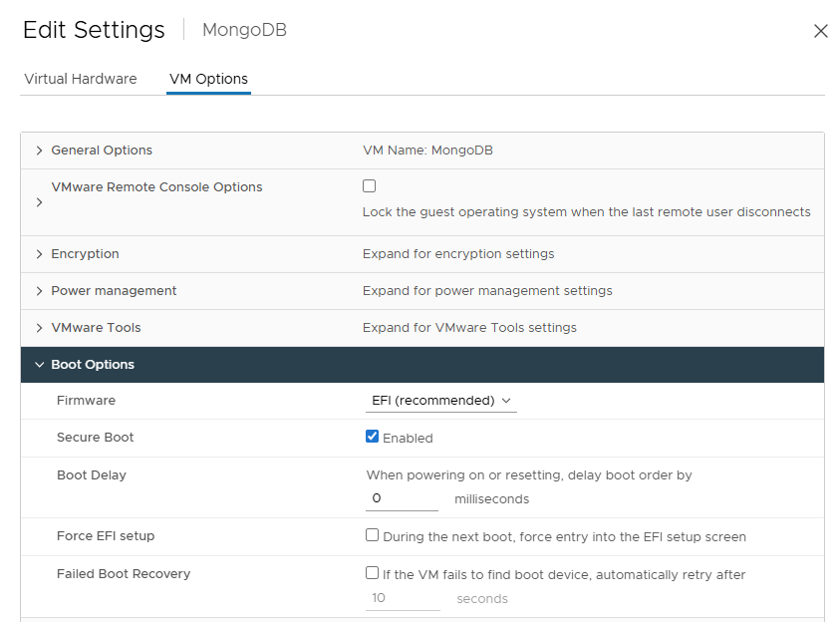Click the VMware Remote Console Options label
The width and height of the screenshot is (840, 622).
[157, 187]
